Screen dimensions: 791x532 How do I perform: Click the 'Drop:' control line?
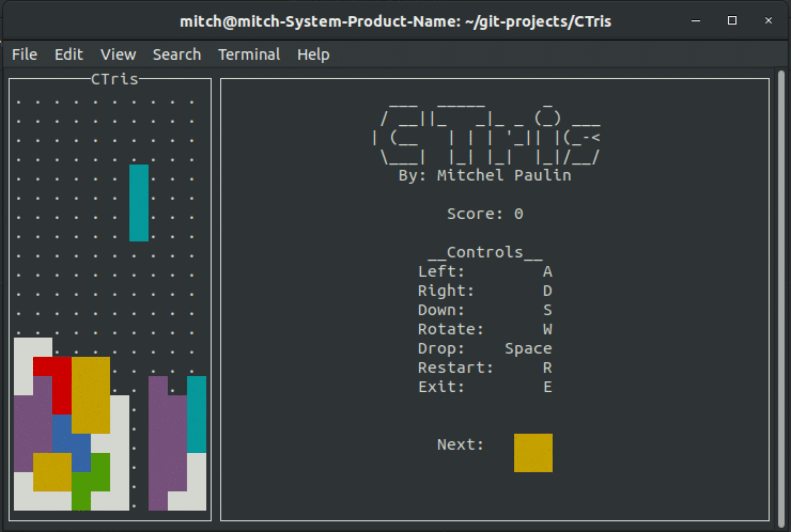(485, 349)
